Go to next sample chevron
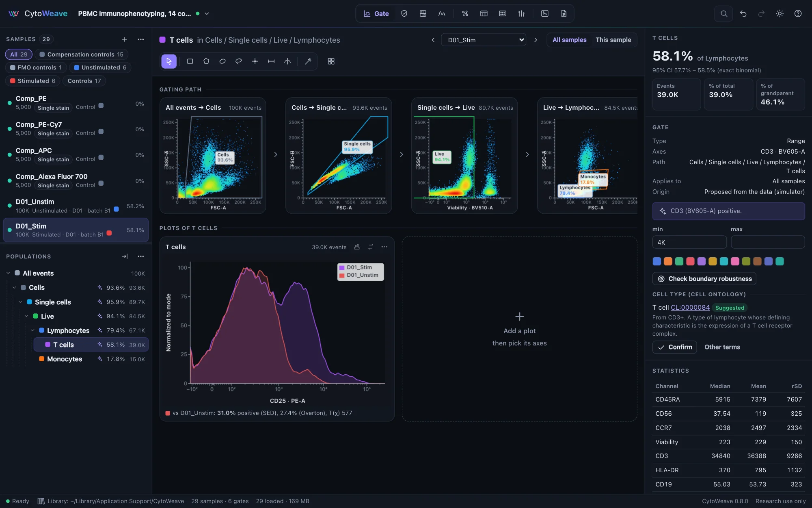 [536, 40]
